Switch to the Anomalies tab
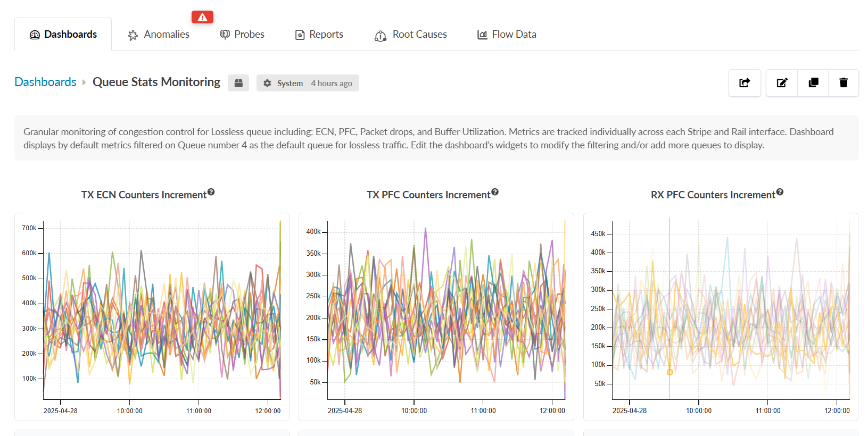 click(x=159, y=35)
